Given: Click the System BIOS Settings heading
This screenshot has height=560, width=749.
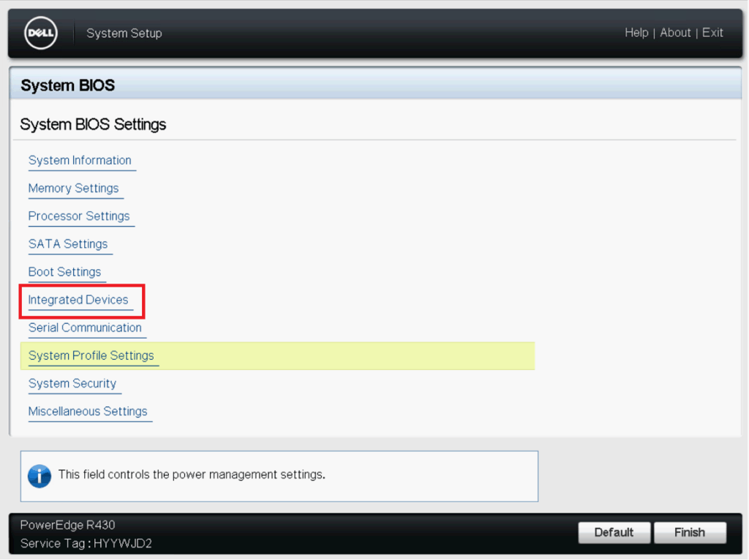Looking at the screenshot, I should point(93,124).
